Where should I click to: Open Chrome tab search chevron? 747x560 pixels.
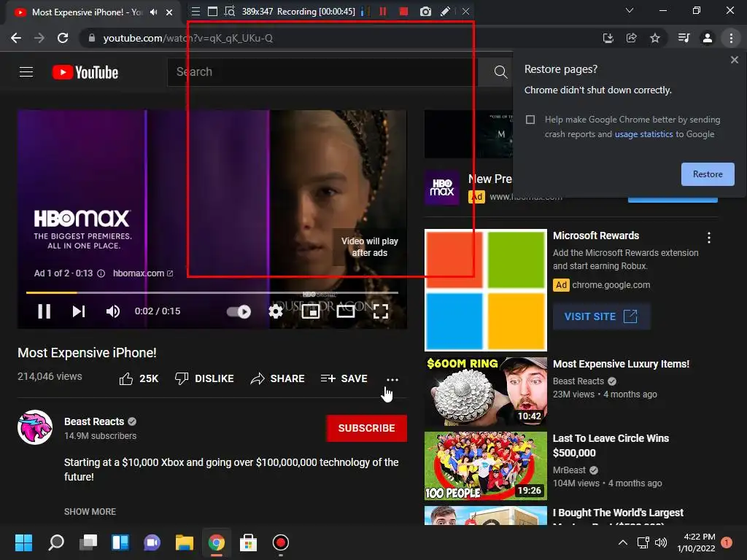[x=630, y=10]
